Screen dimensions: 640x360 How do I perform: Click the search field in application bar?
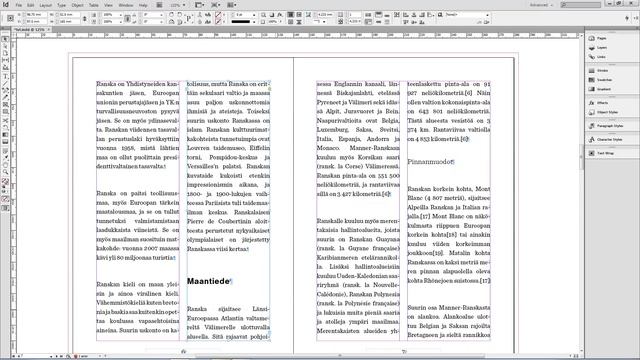click(581, 5)
